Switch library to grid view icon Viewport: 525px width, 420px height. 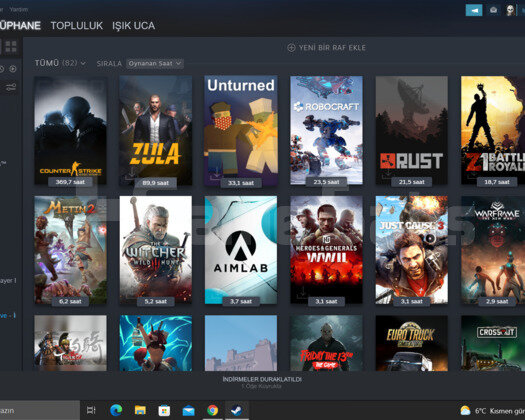click(x=11, y=47)
